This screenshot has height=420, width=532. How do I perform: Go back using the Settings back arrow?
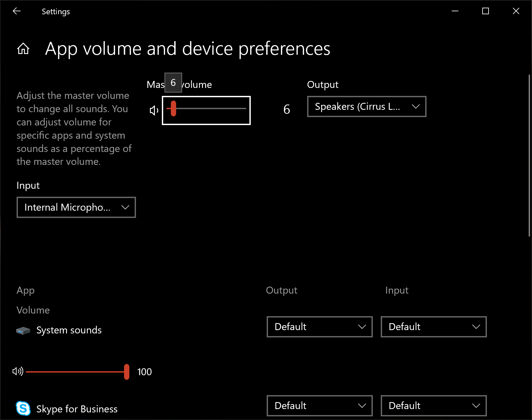pos(17,11)
